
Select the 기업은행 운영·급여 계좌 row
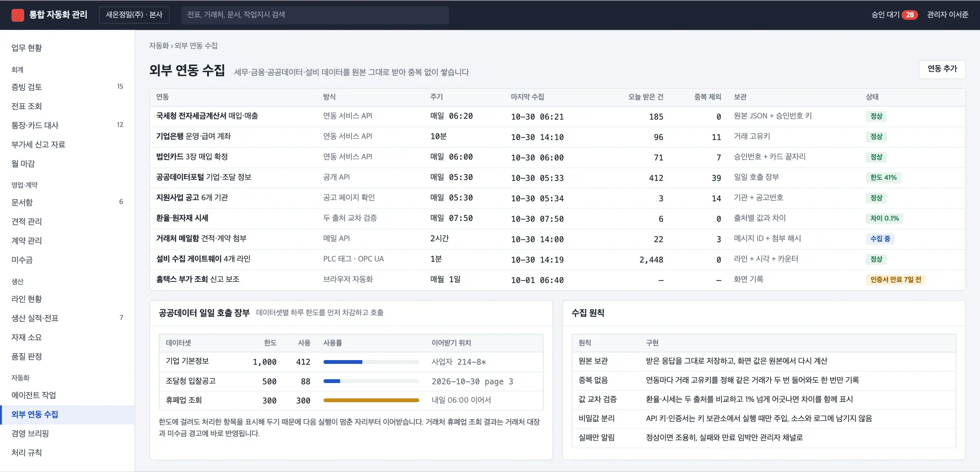(x=557, y=137)
